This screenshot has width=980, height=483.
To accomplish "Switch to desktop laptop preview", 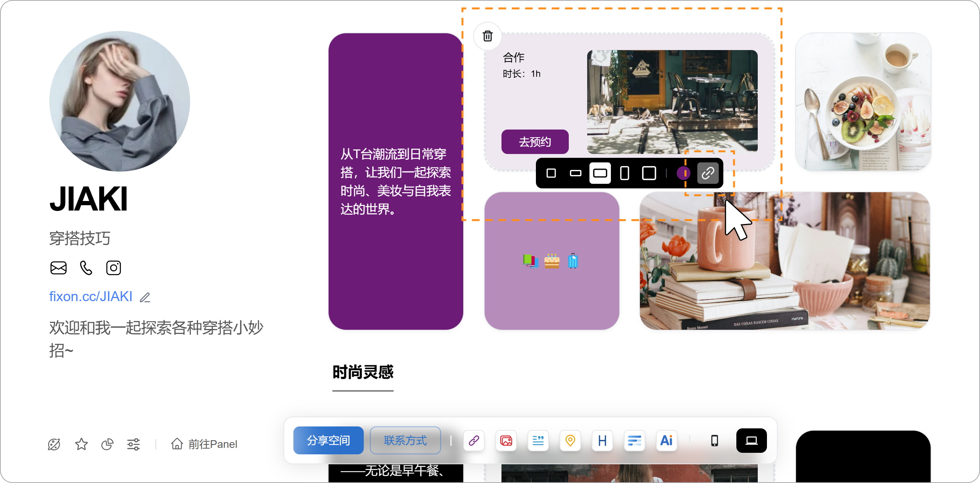I will click(751, 441).
